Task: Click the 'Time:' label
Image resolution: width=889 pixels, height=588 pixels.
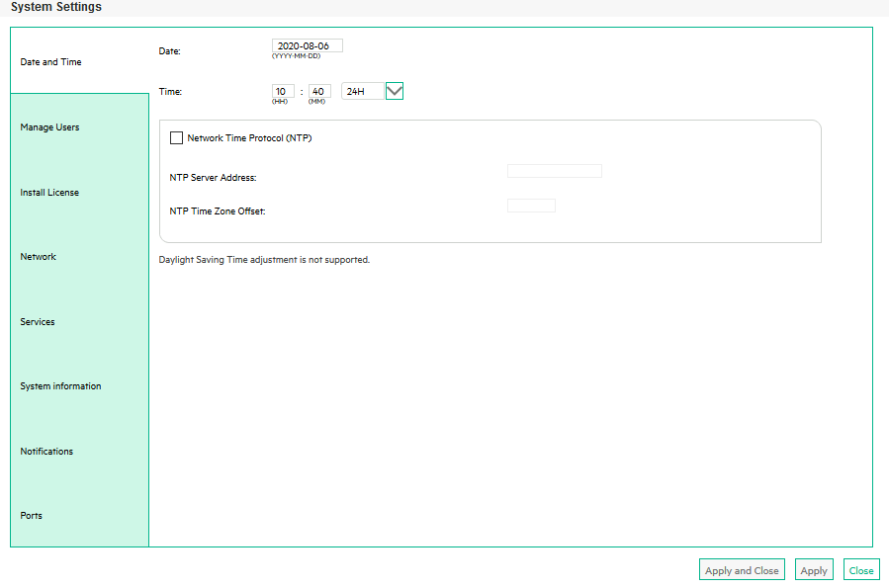Action: (170, 91)
